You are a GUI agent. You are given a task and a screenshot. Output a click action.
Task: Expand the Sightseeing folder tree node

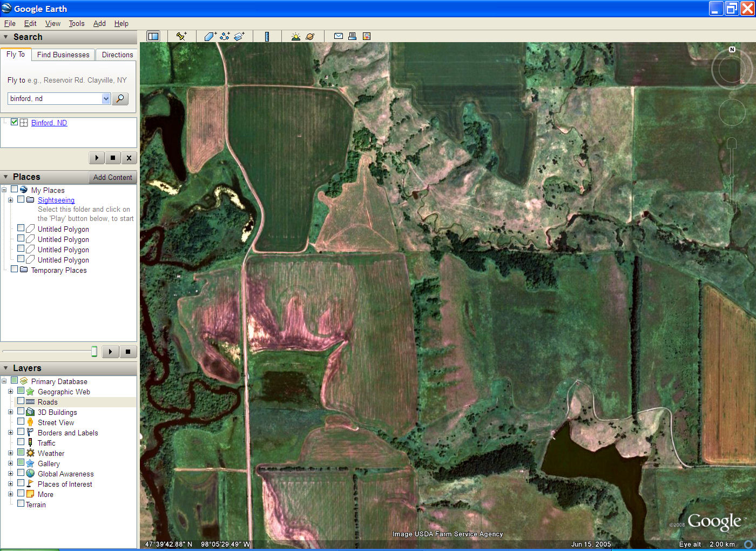click(10, 200)
